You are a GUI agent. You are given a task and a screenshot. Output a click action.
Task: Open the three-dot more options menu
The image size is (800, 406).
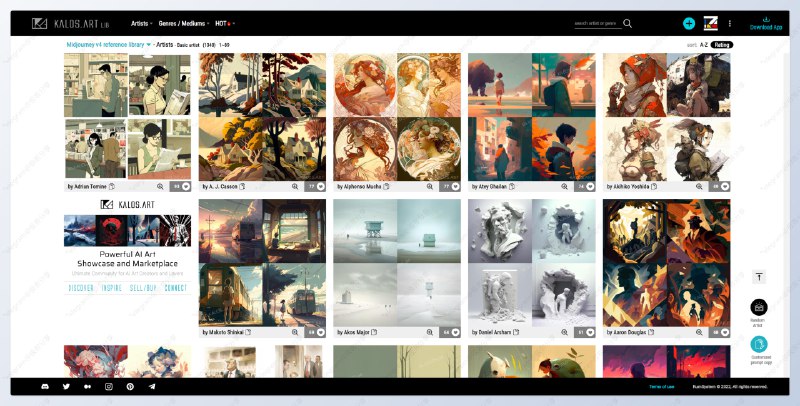click(x=729, y=23)
